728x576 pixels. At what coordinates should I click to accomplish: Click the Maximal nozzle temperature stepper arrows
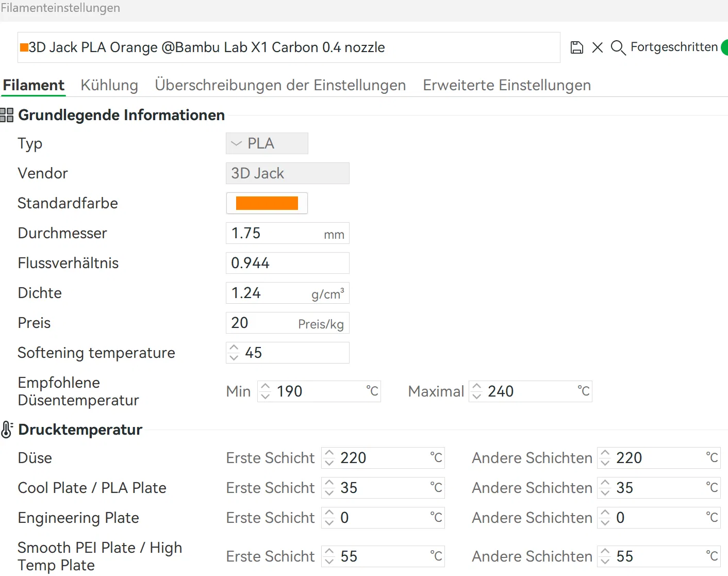pos(476,391)
